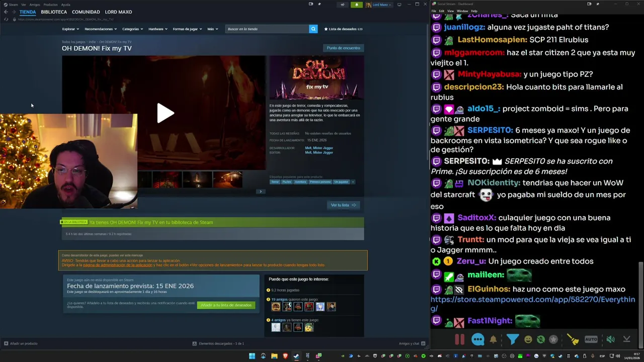Click the 'Punto de encuentro' button
Viewport: 644px width, 362px height.
343,48
